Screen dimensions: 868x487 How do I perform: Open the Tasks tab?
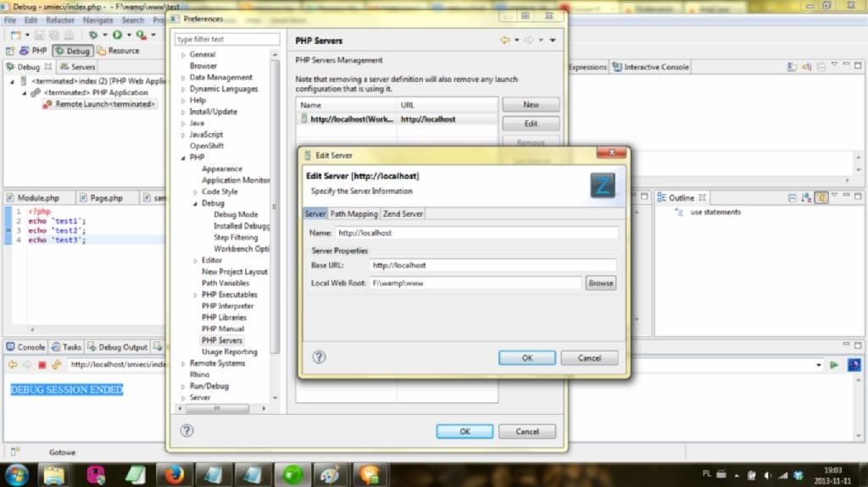[x=66, y=347]
